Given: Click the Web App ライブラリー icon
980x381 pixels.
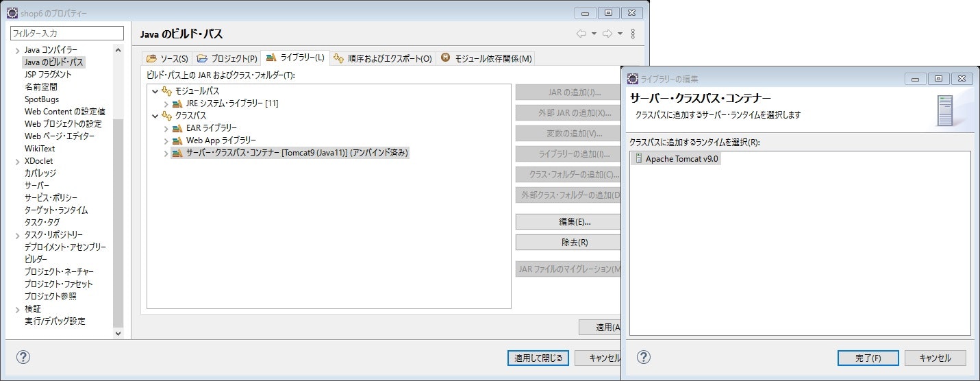Looking at the screenshot, I should (177, 140).
